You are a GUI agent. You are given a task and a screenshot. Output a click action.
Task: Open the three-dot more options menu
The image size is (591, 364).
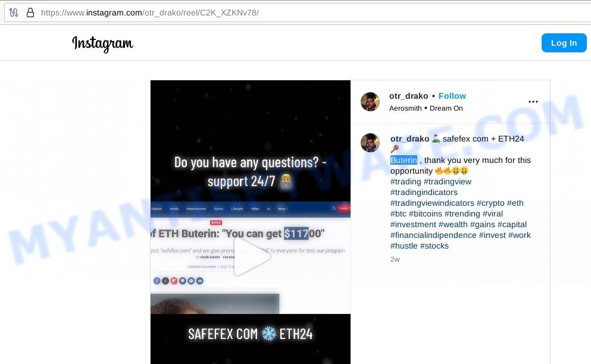[533, 102]
